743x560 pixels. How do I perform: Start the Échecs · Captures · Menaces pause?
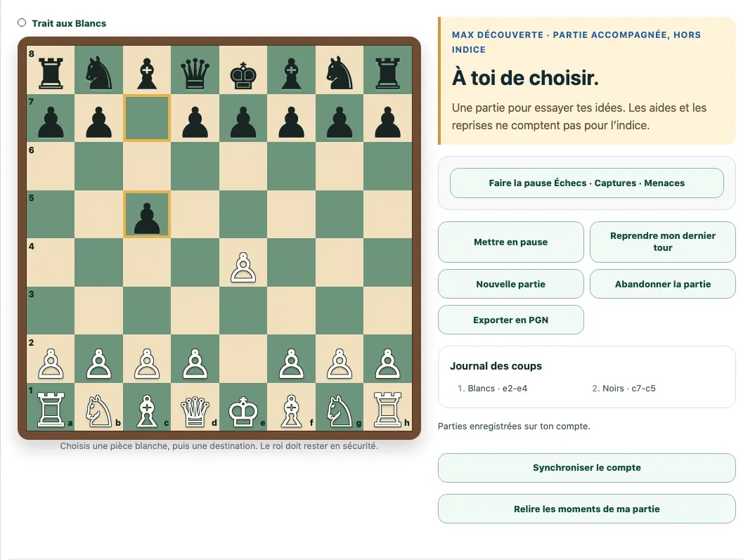[587, 183]
